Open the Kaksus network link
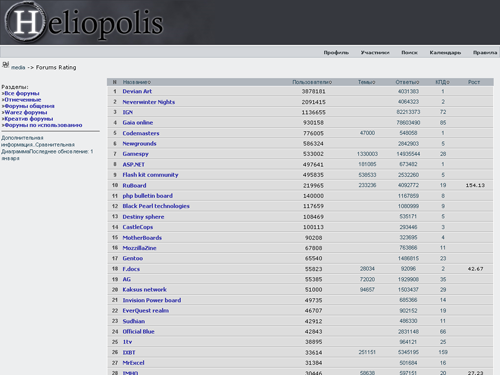Image resolution: width=500 pixels, height=375 pixels. (144, 290)
